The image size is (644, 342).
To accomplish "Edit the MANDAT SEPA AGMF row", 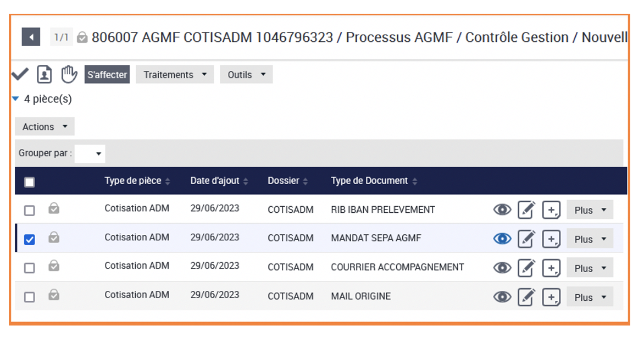I will point(526,239).
